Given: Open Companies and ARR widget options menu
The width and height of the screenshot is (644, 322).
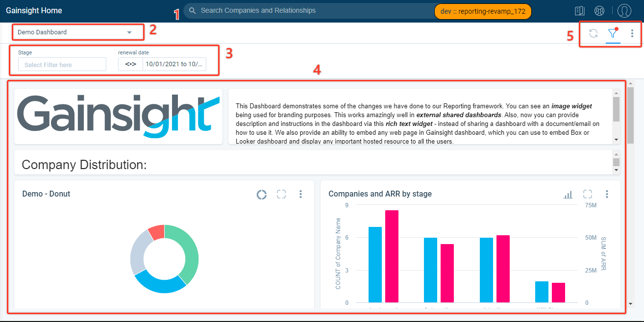Looking at the screenshot, I should tap(607, 194).
